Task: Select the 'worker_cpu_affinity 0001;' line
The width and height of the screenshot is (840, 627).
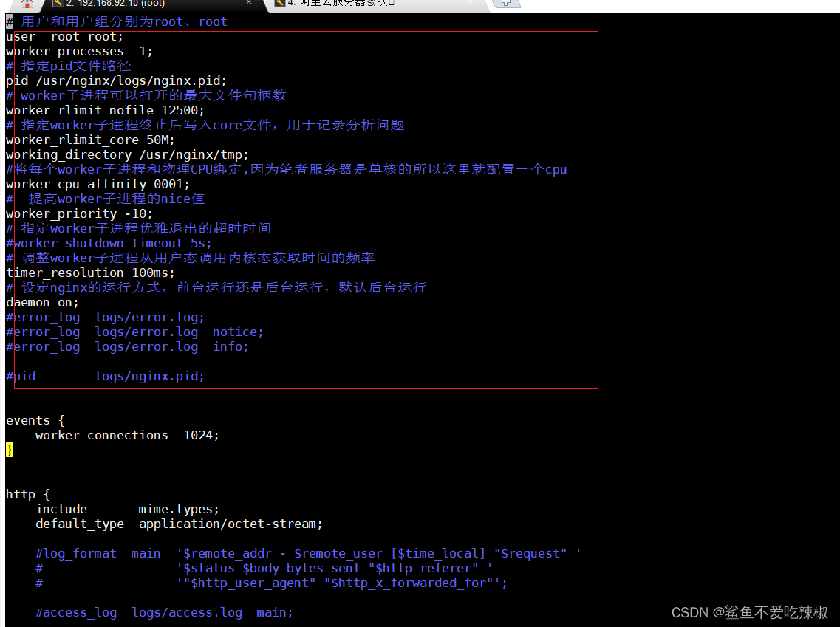Action: (x=98, y=185)
